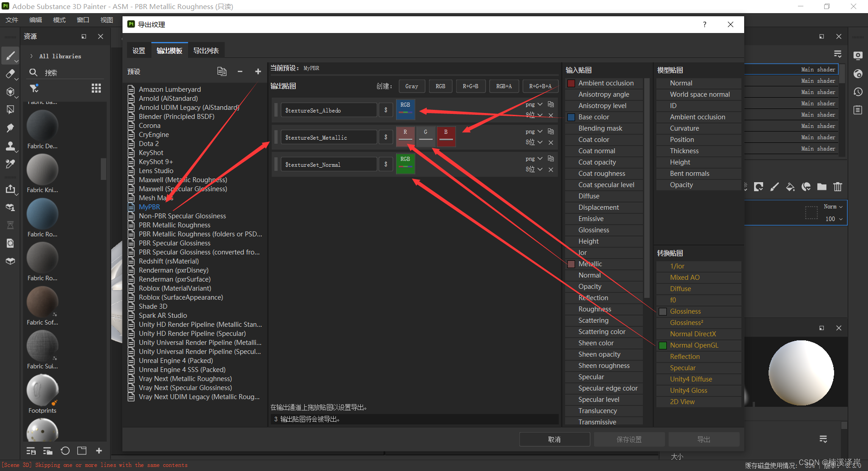Select the Polygon fill tool
The image size is (868, 471).
pos(10,110)
